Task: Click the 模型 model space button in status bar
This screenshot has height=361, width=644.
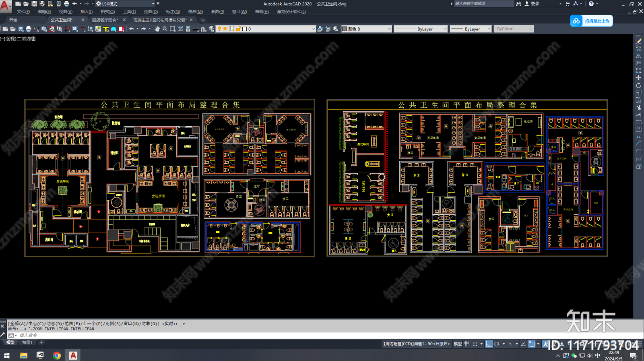Action: (x=458, y=344)
